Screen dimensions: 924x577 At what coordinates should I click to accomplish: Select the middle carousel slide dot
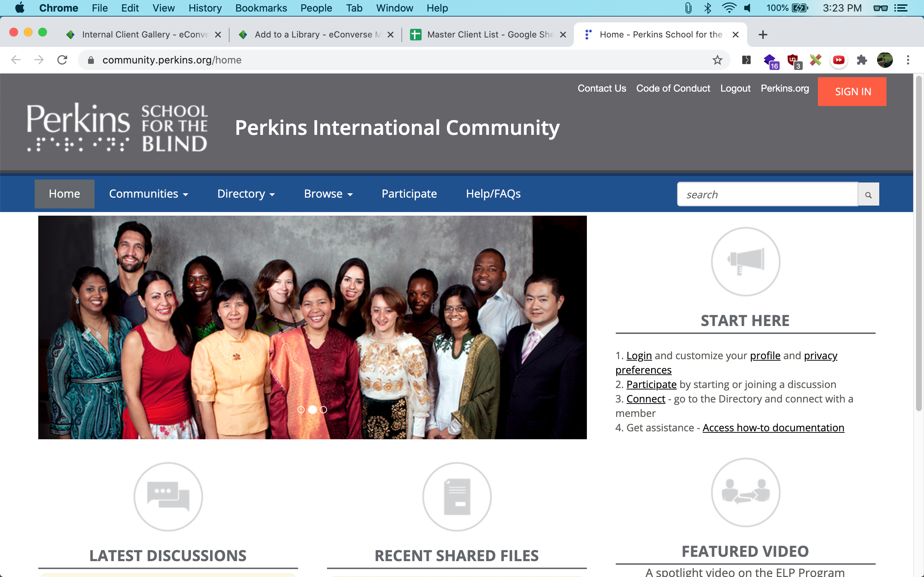click(x=312, y=409)
